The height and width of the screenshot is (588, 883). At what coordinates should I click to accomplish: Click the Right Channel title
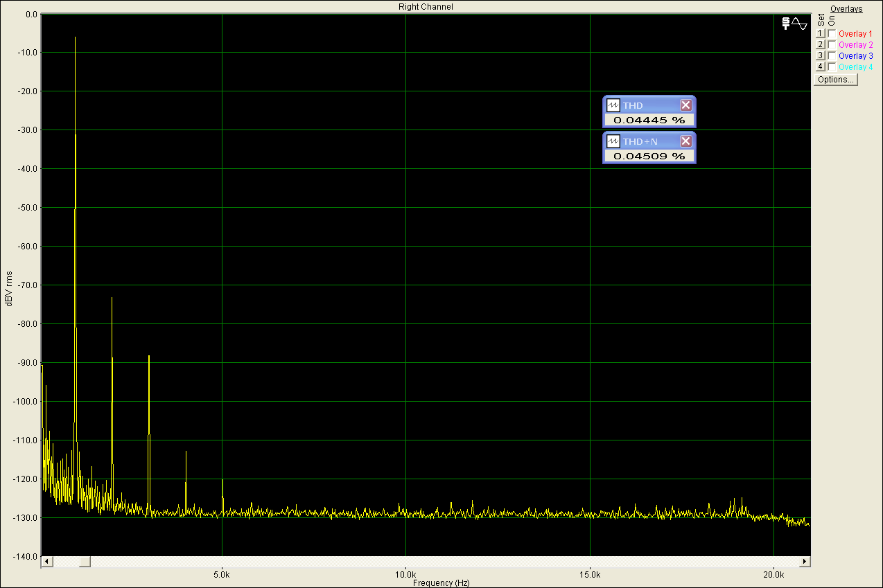point(426,6)
